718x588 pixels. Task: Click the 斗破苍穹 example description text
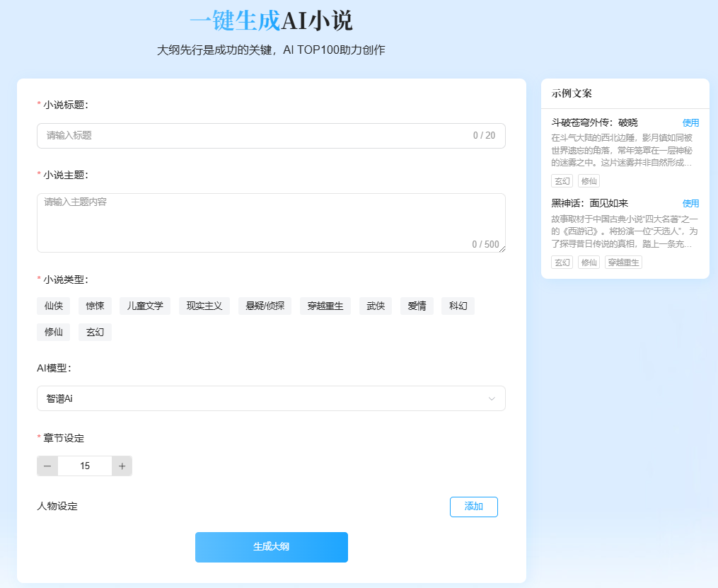[622, 150]
